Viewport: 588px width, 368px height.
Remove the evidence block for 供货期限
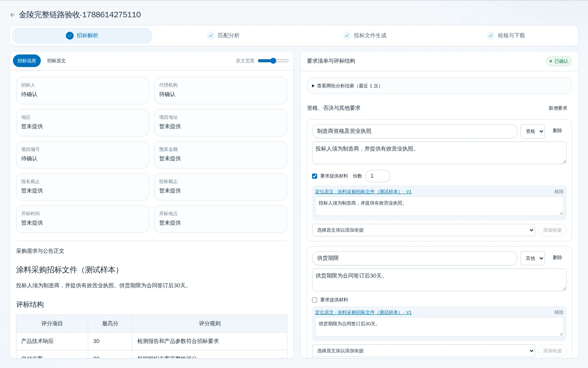click(559, 312)
